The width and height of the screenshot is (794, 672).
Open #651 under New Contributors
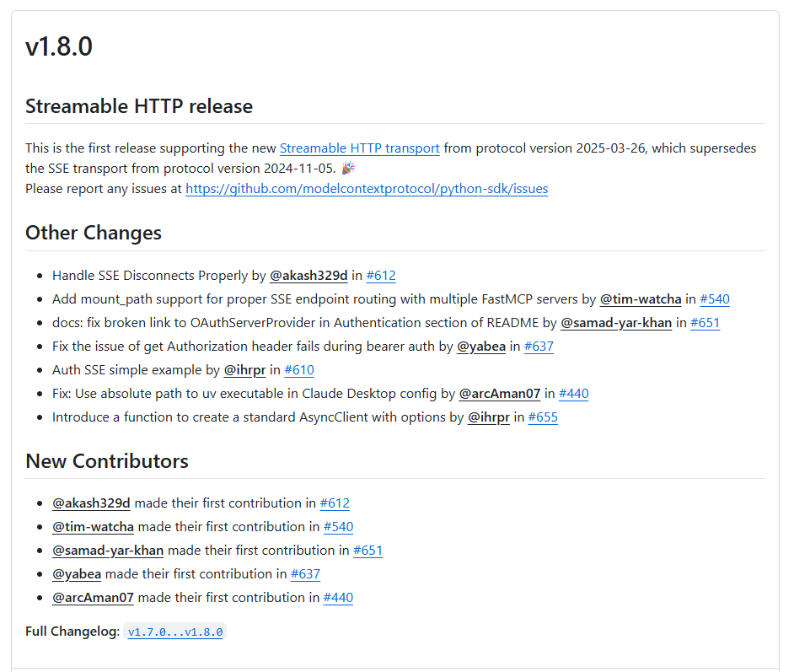tap(367, 551)
